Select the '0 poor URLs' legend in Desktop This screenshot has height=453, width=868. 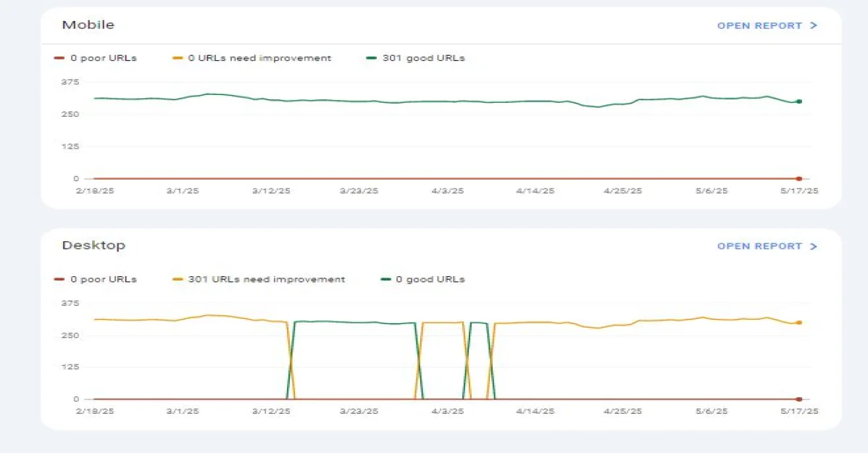95,279
